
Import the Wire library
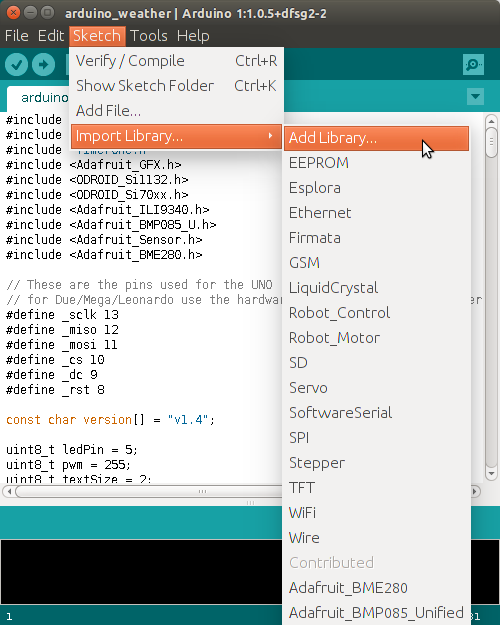[376, 538]
